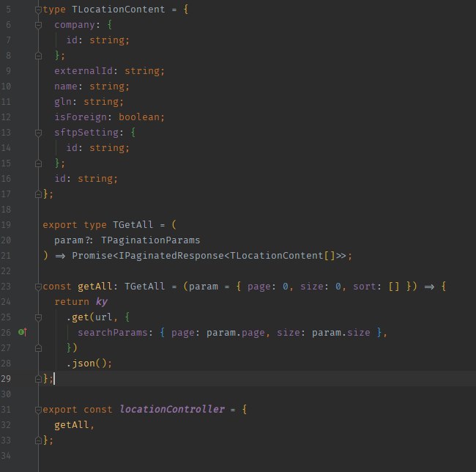476x472 pixels.
Task: Collapse the getAll function on line 23
Action: pos(38,287)
